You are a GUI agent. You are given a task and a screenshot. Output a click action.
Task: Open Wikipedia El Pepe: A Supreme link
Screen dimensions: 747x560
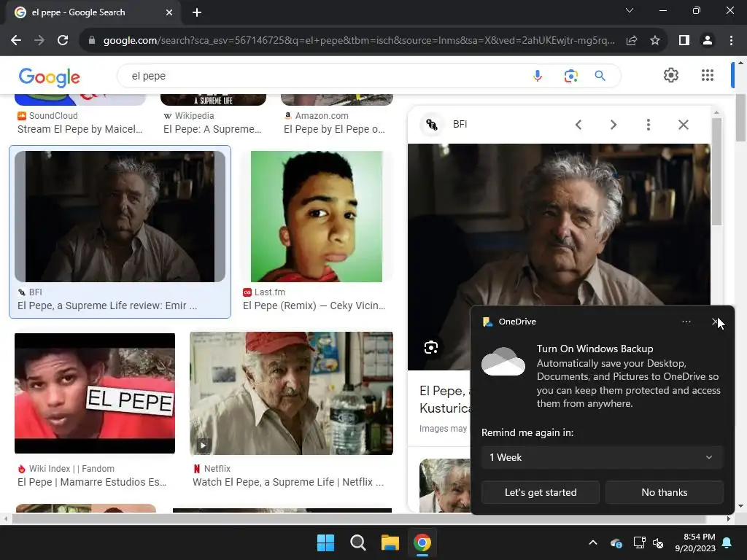point(212,129)
